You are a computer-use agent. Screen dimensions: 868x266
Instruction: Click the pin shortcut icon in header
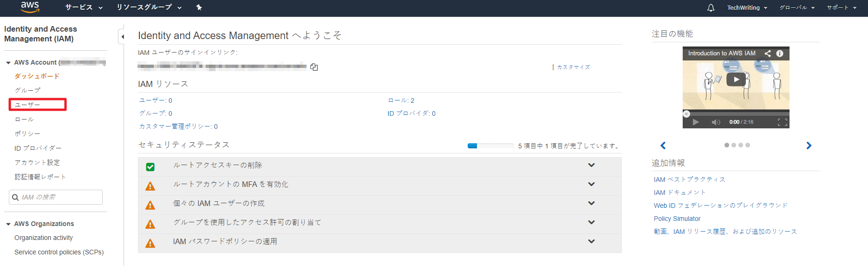coord(199,7)
